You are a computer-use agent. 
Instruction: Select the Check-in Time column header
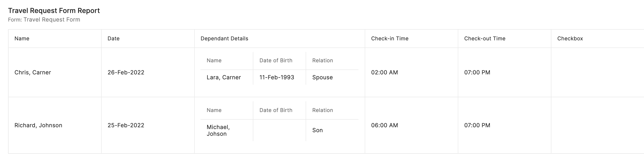(390, 39)
